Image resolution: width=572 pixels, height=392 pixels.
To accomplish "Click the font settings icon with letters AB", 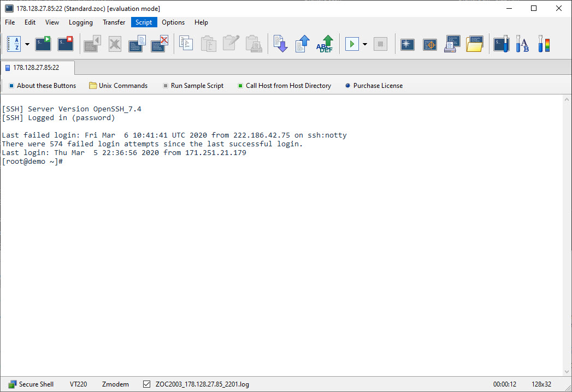I will coord(522,44).
